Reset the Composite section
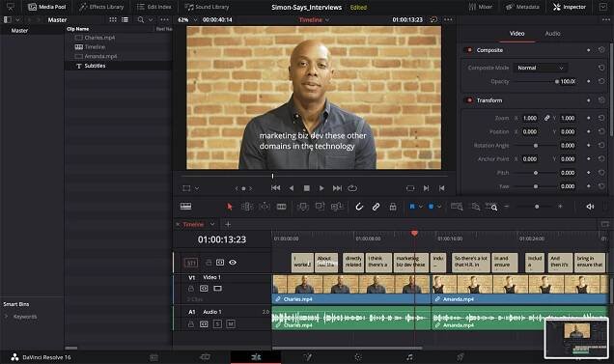This screenshot has width=614, height=364. tap(601, 50)
